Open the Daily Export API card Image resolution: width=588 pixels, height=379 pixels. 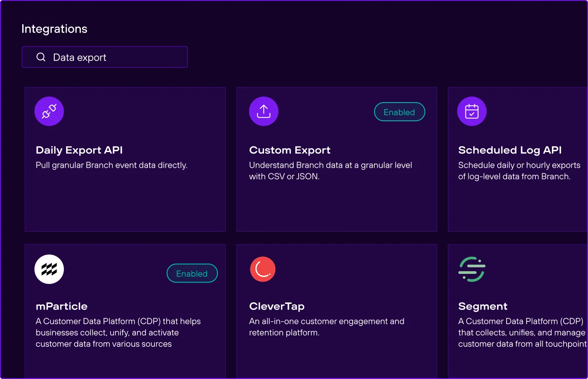click(125, 159)
